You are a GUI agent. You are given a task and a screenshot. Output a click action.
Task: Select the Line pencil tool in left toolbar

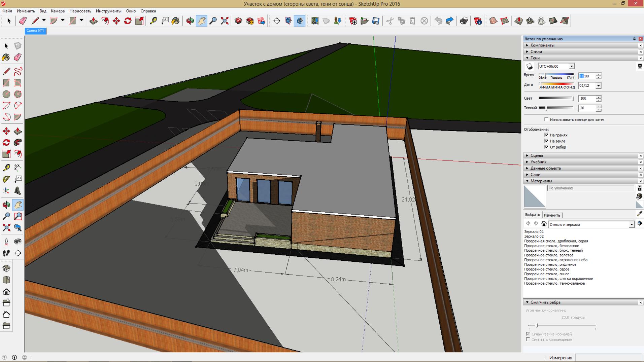(6, 71)
